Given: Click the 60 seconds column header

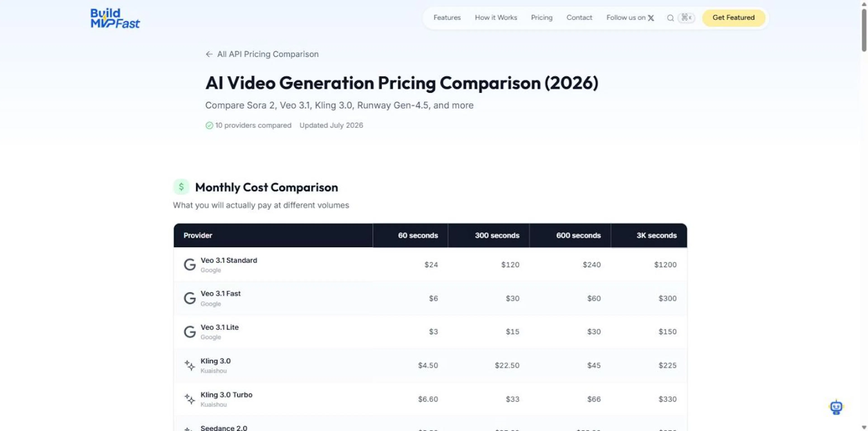Looking at the screenshot, I should [x=410, y=235].
